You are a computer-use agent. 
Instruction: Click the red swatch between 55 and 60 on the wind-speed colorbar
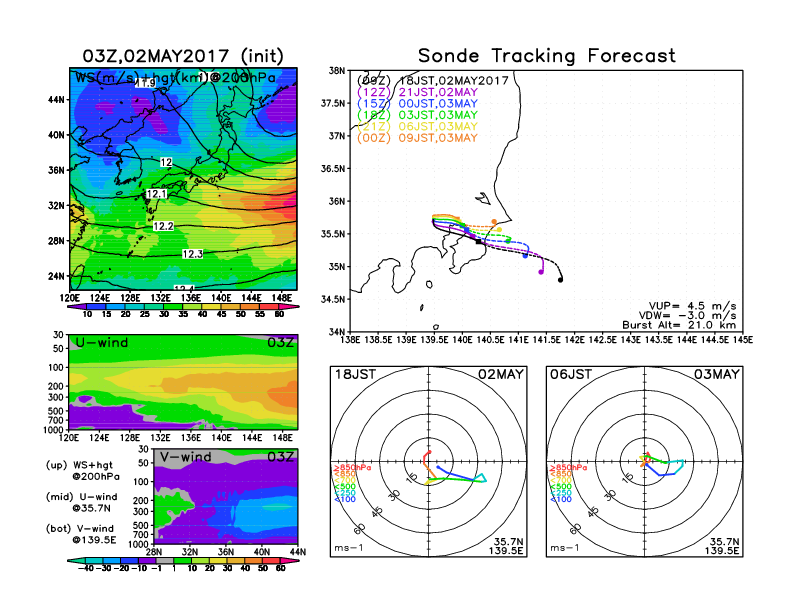(x=270, y=306)
